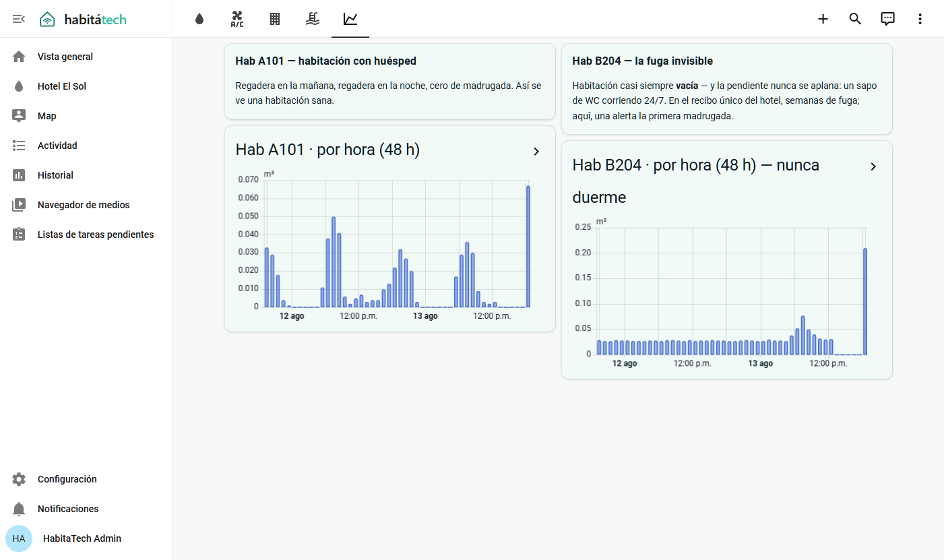Click the 0.070 axis value in A101 chart
Image resolution: width=944 pixels, height=560 pixels.
point(248,180)
